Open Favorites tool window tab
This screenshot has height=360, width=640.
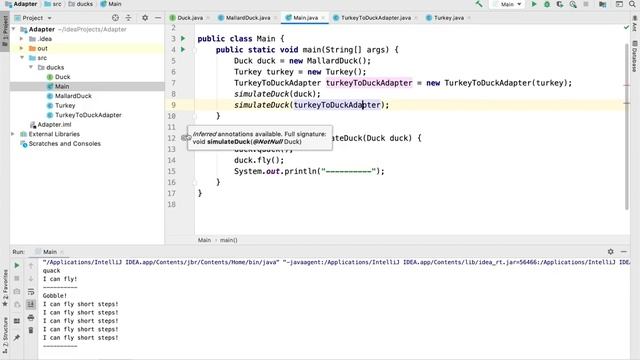pos(5,288)
